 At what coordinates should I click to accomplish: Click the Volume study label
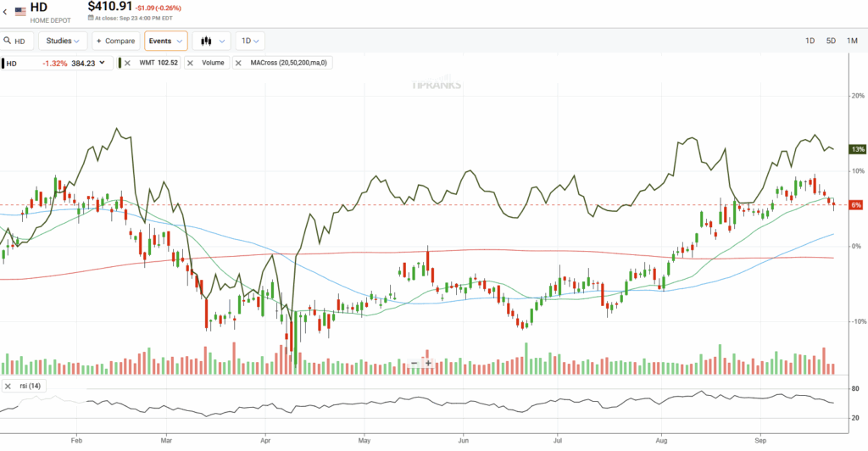pos(213,63)
